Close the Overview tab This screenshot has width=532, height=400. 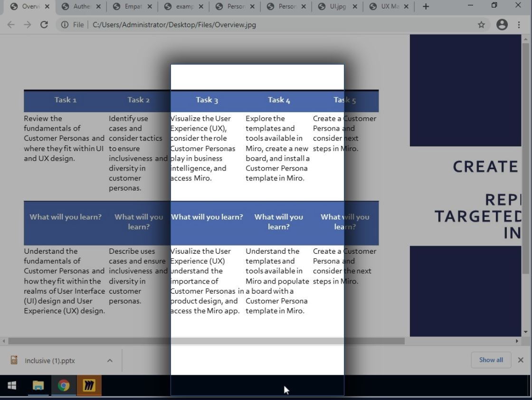pos(47,7)
